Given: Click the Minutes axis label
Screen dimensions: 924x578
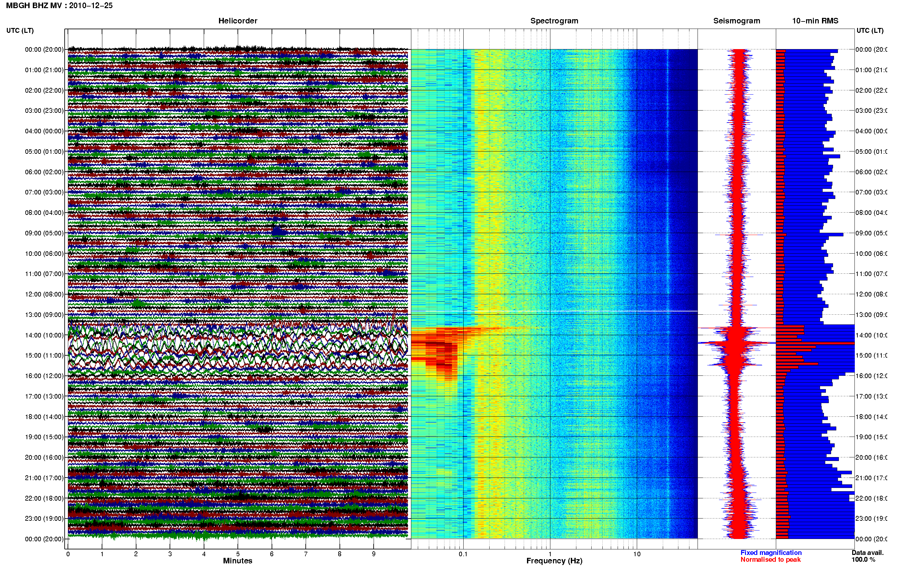Looking at the screenshot, I should (237, 561).
